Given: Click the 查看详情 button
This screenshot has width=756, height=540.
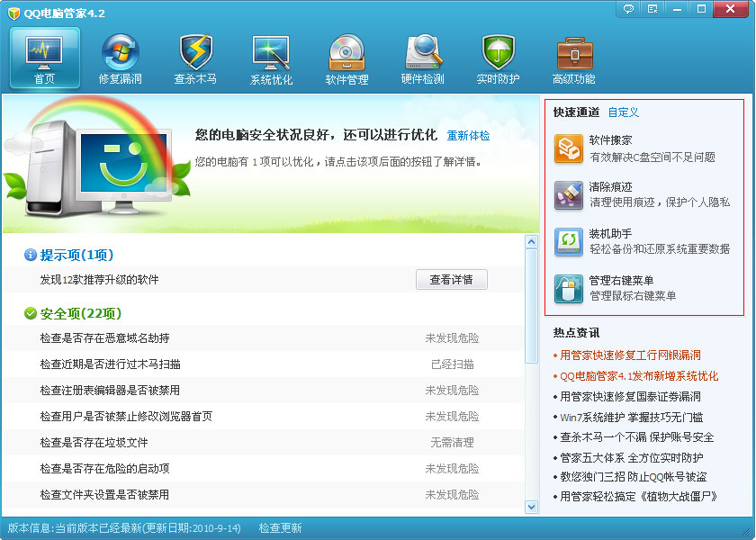Looking at the screenshot, I should pos(452,280).
